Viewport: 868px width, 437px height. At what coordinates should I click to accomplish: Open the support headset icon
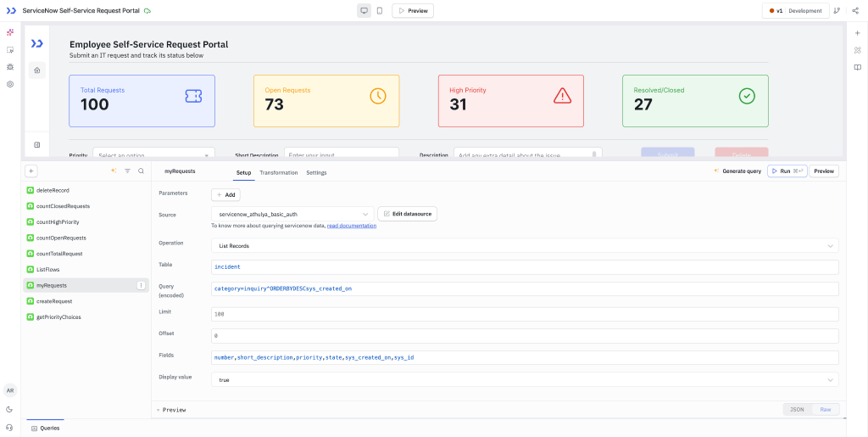(10, 427)
